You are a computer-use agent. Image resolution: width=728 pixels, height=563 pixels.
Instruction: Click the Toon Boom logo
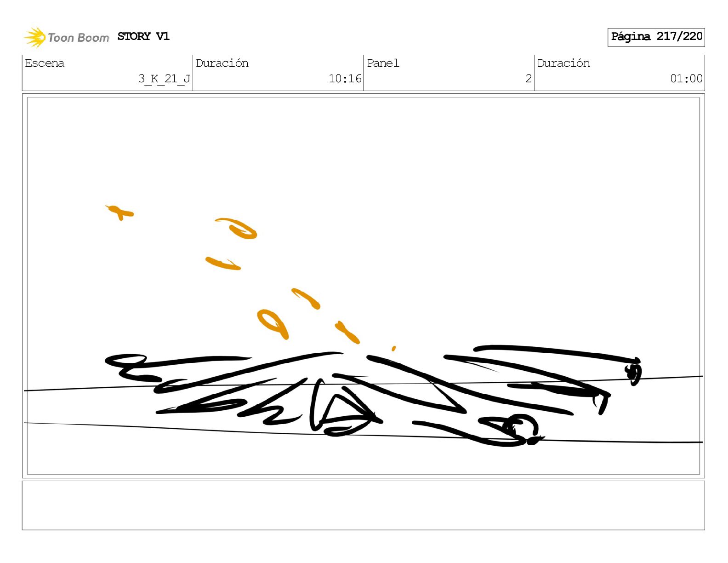click(x=66, y=37)
